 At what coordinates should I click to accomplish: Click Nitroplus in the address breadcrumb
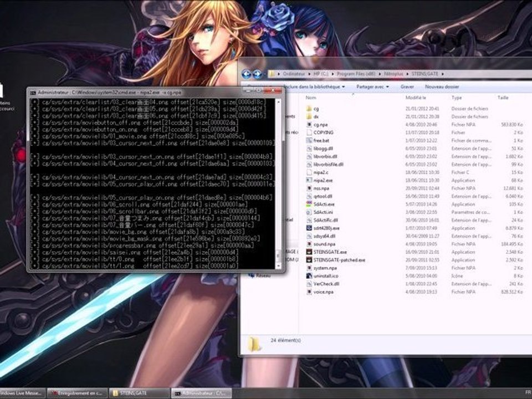pos(393,74)
